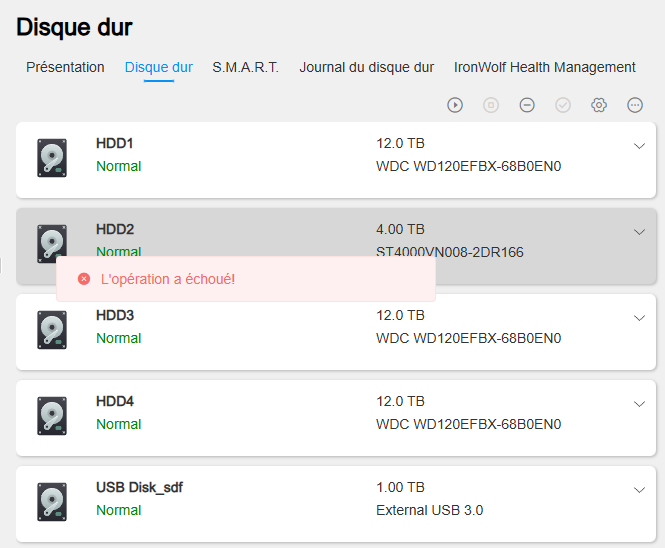Viewport: 665px width, 548px height.
Task: Click HDD3 model WDC WD120EFBX-68B0EN0
Action: click(469, 338)
